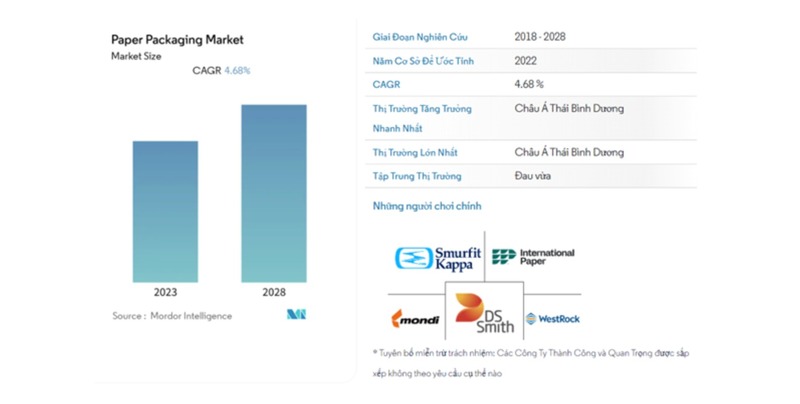Select the CAGR 4.68% label above chart
This screenshot has width=800, height=404.
point(221,71)
